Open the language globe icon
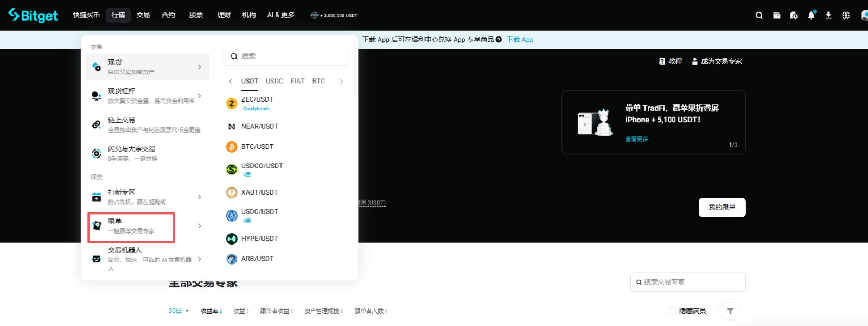 846,15
